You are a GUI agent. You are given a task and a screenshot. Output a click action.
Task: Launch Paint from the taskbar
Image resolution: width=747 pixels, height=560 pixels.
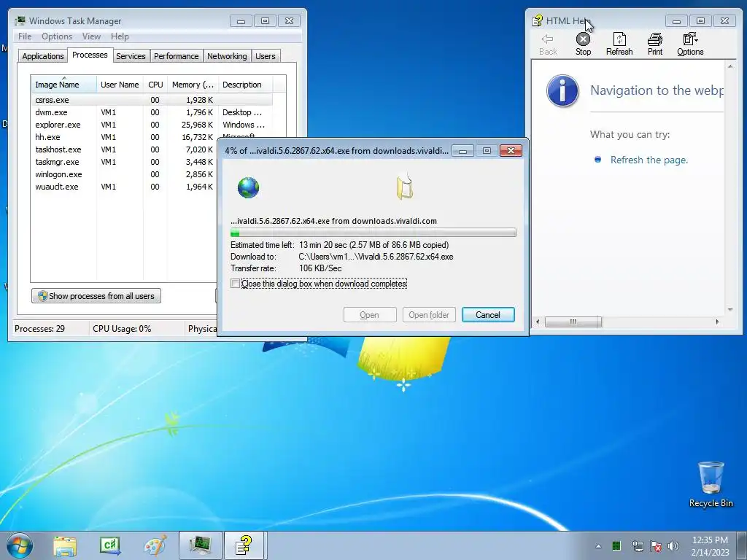[155, 545]
